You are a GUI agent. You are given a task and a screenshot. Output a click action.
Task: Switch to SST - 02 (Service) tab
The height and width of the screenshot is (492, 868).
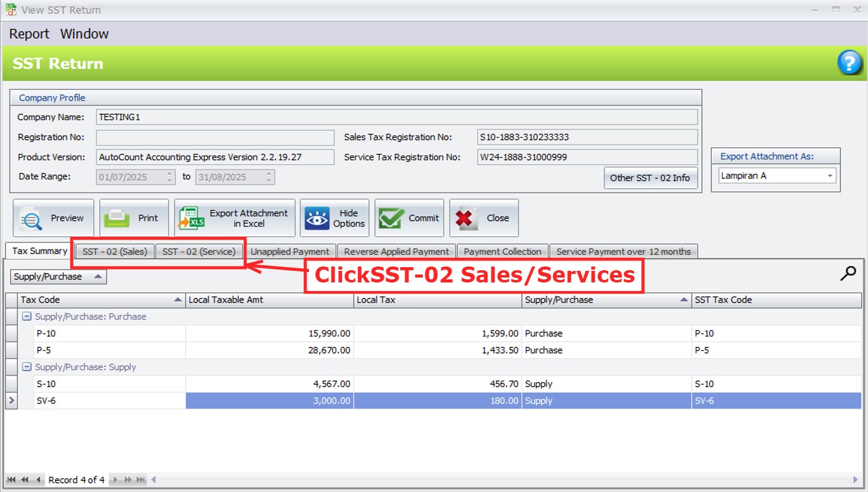(x=199, y=252)
